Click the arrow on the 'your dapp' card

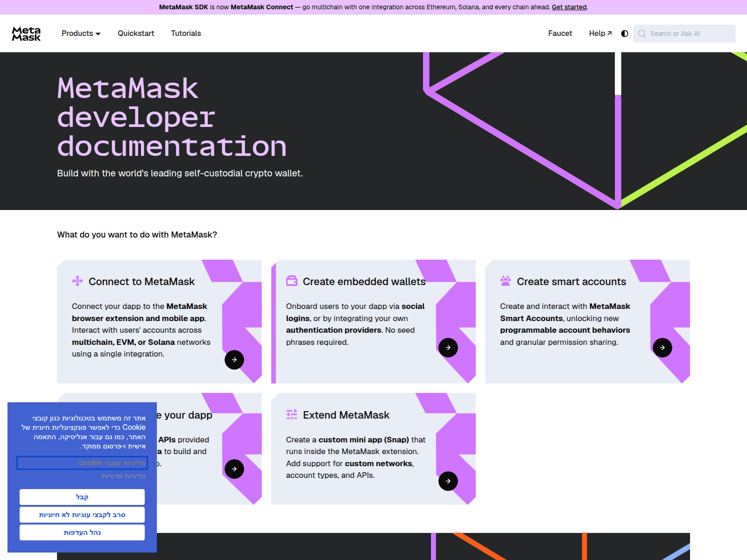[x=234, y=469]
